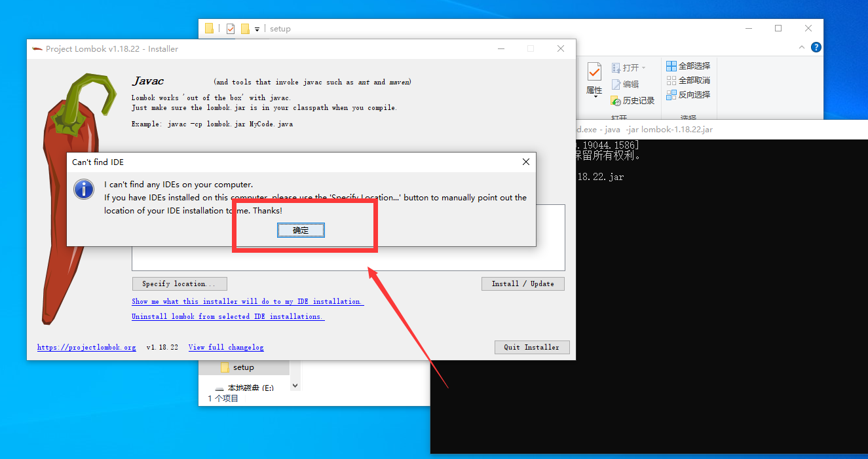This screenshot has width=868, height=459.
Task: Click 全部选择 in Explorer ribbon
Action: click(x=689, y=65)
